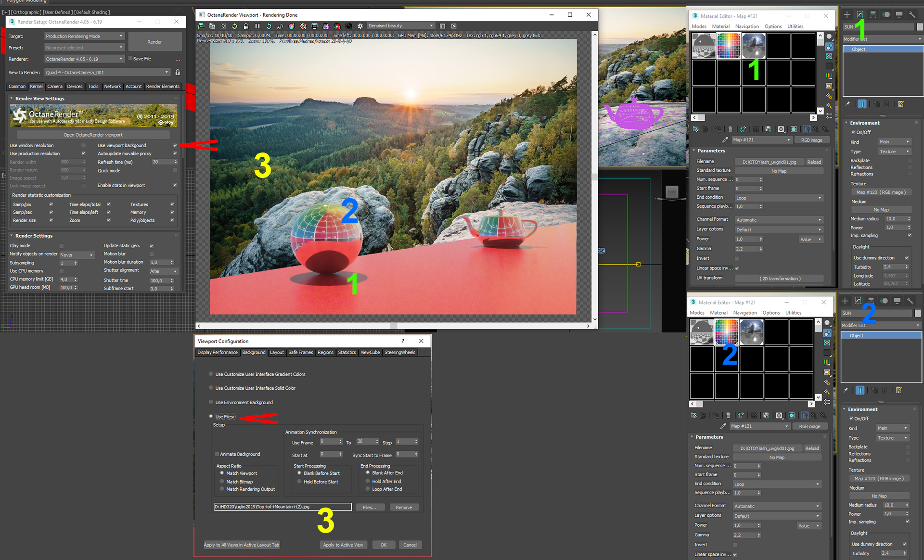Select the color grid material sample slot

click(x=728, y=46)
